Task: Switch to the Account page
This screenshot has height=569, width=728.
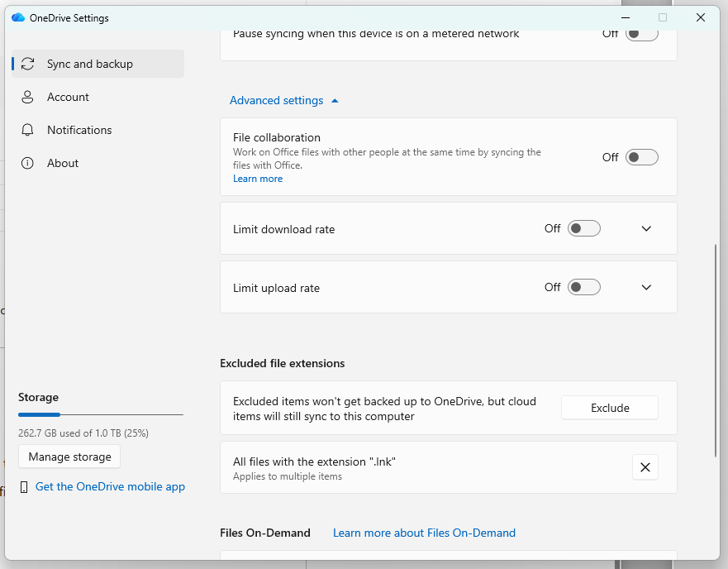Action: point(98,97)
